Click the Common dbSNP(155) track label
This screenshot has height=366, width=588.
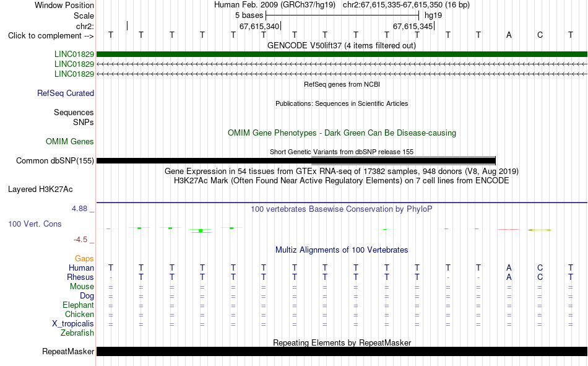click(54, 160)
